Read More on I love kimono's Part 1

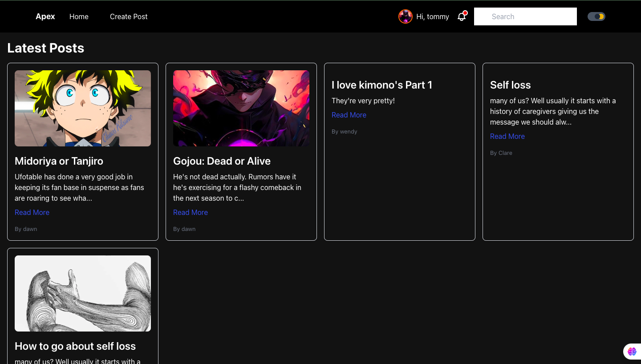pyautogui.click(x=349, y=115)
